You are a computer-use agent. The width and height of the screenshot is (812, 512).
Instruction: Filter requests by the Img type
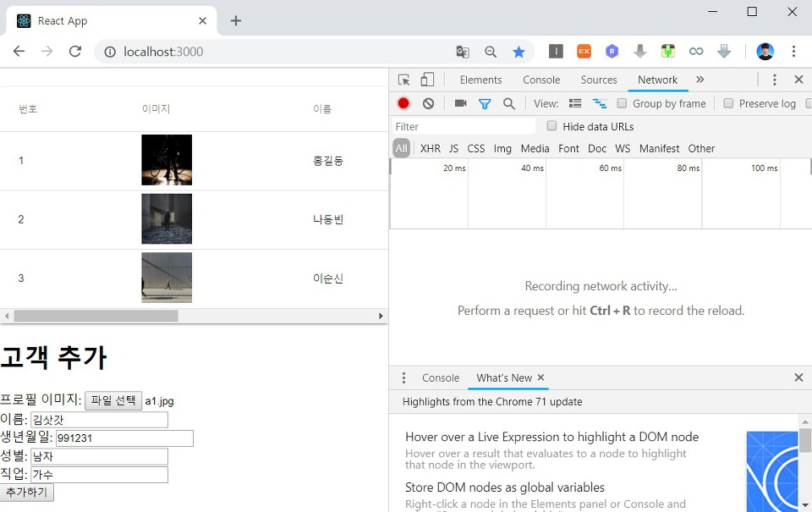[x=502, y=147]
